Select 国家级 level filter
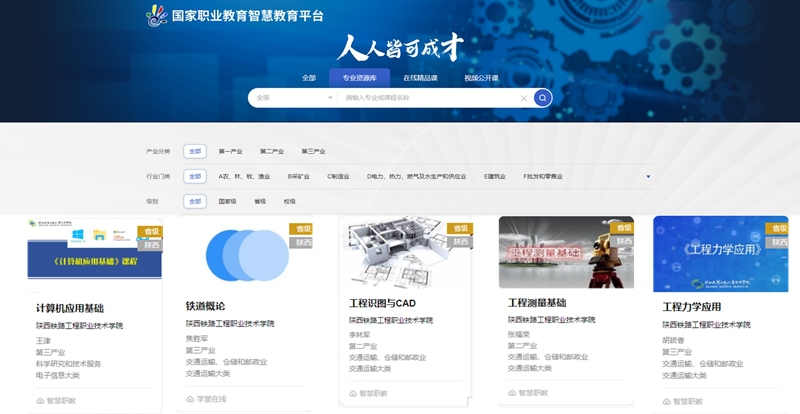This screenshot has height=414, width=800. pyautogui.click(x=228, y=201)
